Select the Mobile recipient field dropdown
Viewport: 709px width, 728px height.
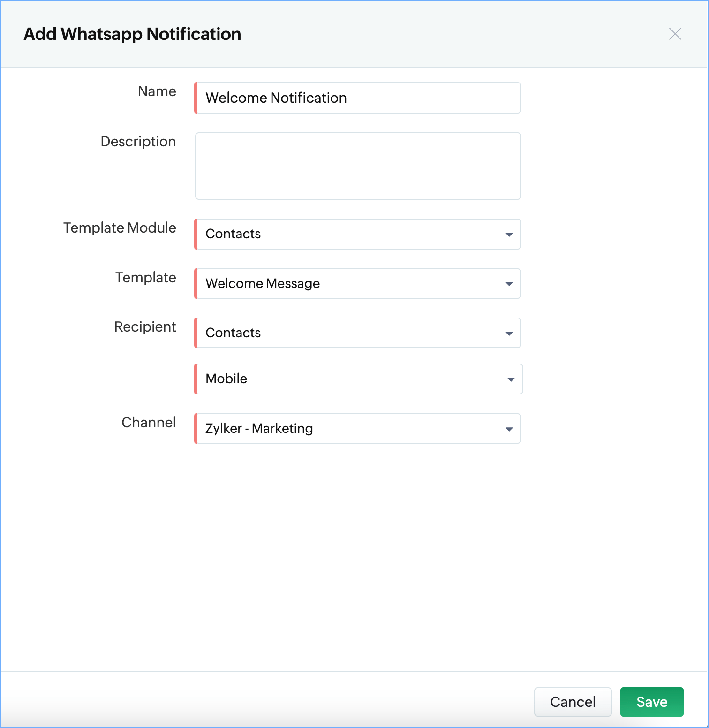352,379
